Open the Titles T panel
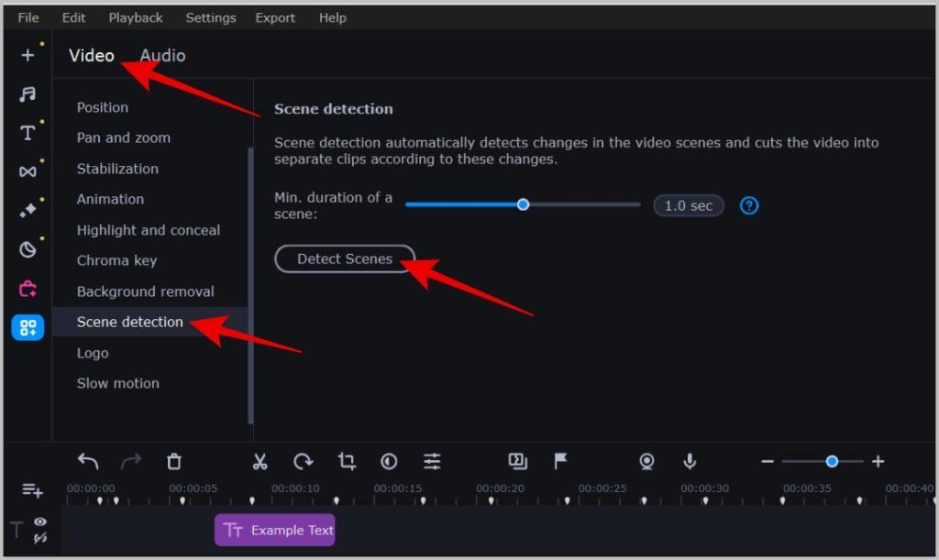939x560 pixels. pos(28,133)
